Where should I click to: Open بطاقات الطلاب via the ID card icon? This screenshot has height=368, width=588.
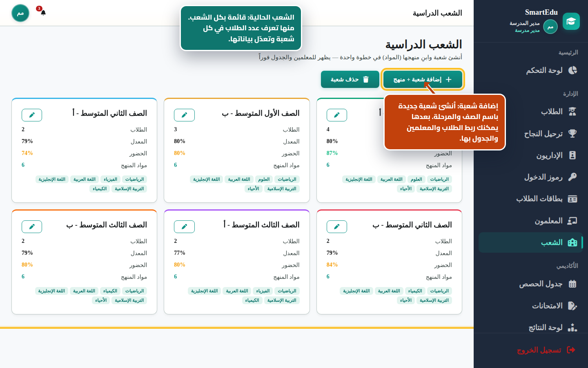pyautogui.click(x=572, y=199)
